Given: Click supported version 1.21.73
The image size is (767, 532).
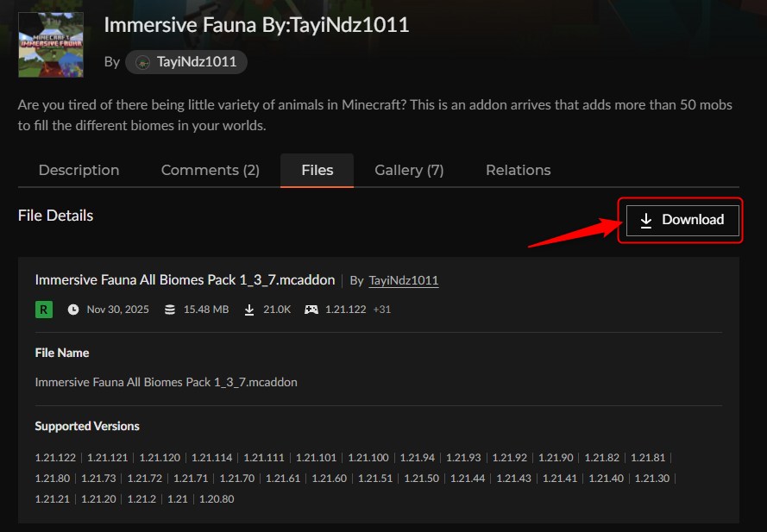Looking at the screenshot, I should point(98,479).
